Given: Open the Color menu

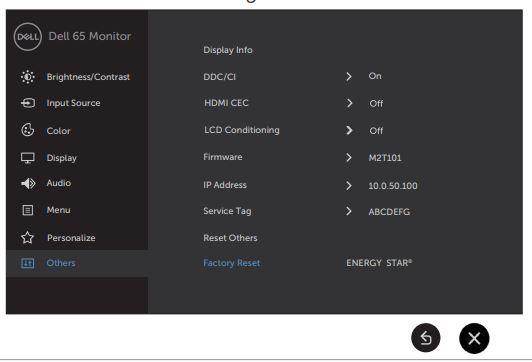Looking at the screenshot, I should click(58, 131).
